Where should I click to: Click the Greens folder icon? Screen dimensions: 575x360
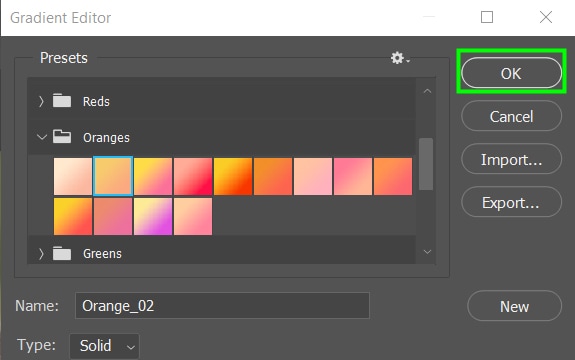click(62, 253)
